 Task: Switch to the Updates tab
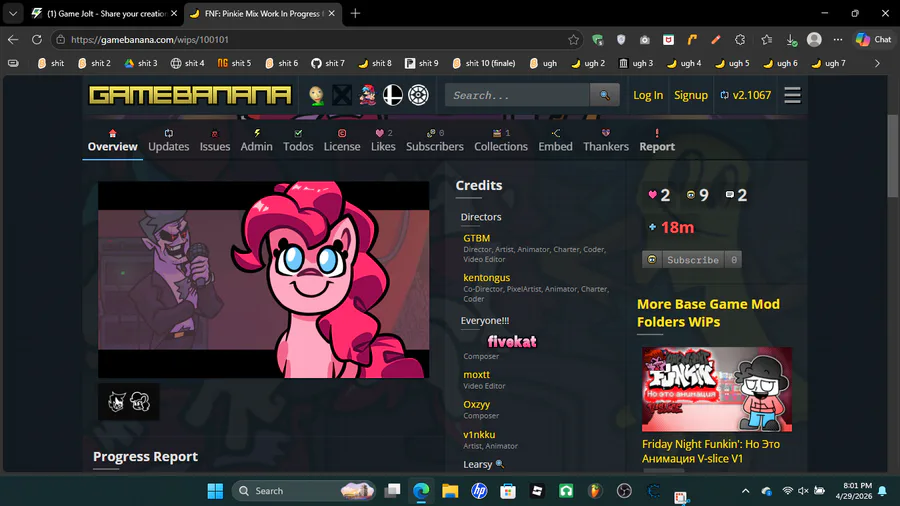pyautogui.click(x=168, y=141)
